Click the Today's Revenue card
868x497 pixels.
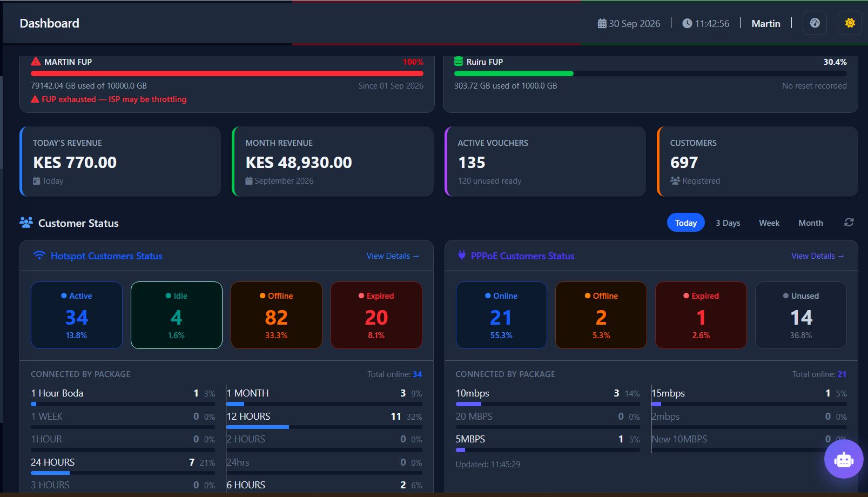[x=120, y=162]
